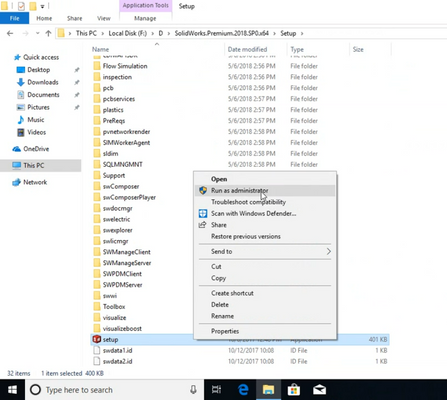The image size is (447, 400).
Task: Click the Back arrow button
Action: [10, 33]
